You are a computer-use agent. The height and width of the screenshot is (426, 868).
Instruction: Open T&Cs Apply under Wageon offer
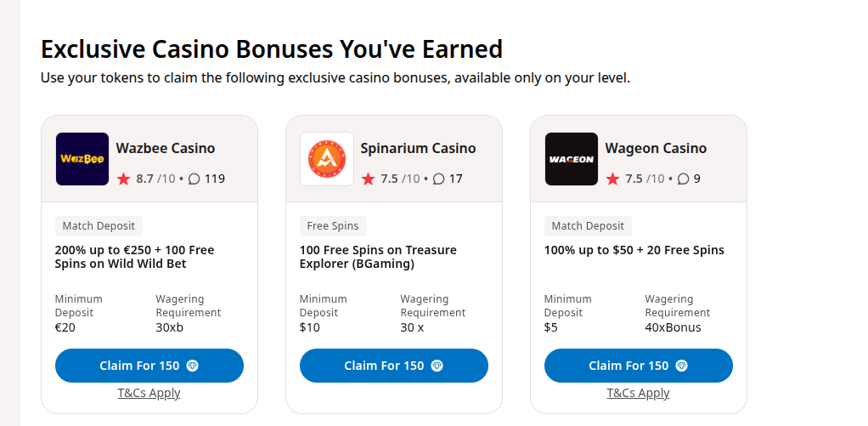pos(639,393)
